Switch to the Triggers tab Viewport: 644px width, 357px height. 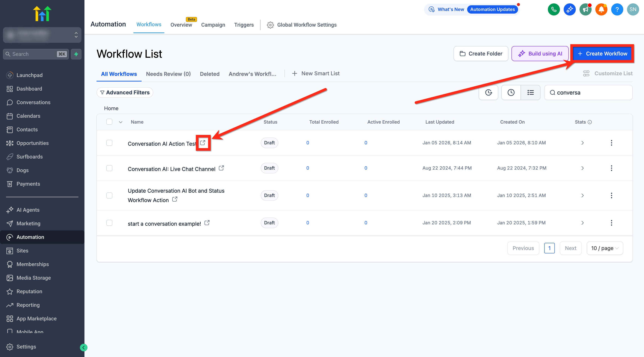[x=244, y=25]
